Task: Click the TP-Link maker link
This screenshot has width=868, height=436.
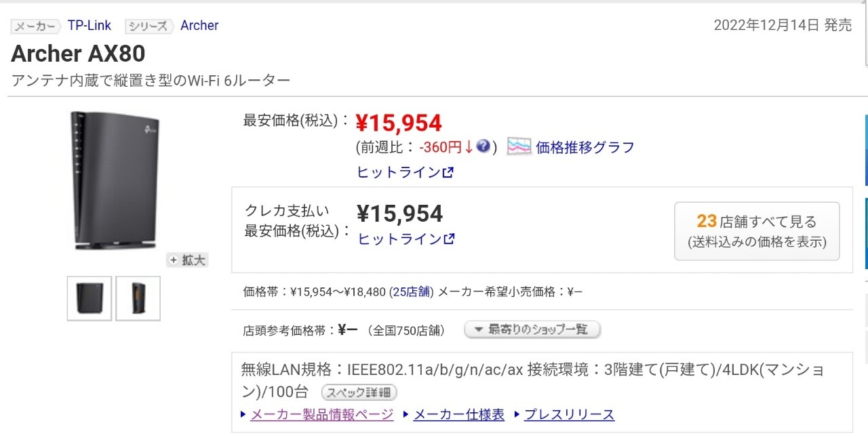Action: (90, 26)
